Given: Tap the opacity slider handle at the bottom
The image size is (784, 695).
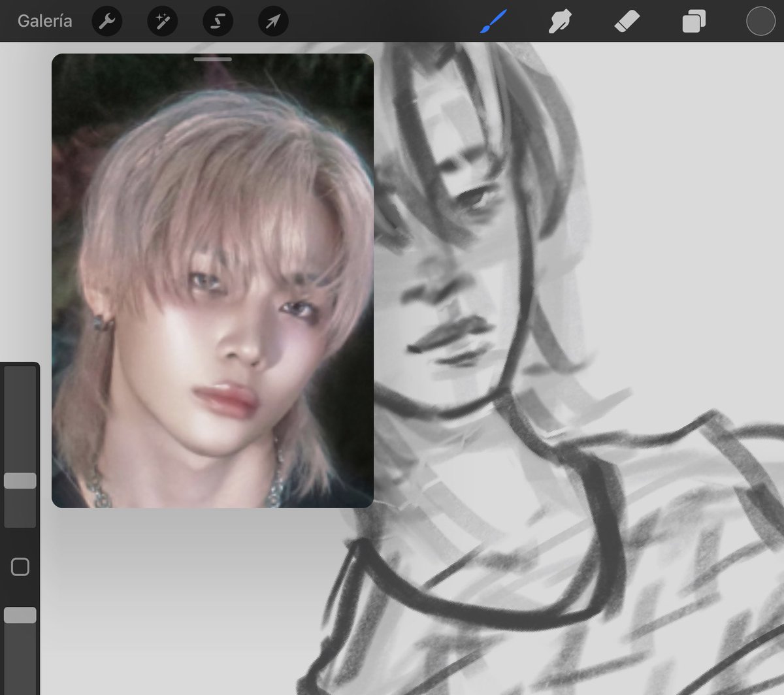Looking at the screenshot, I should coord(20,614).
